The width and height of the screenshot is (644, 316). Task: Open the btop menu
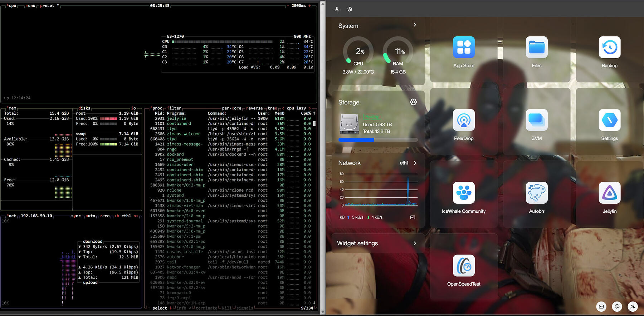pyautogui.click(x=30, y=6)
